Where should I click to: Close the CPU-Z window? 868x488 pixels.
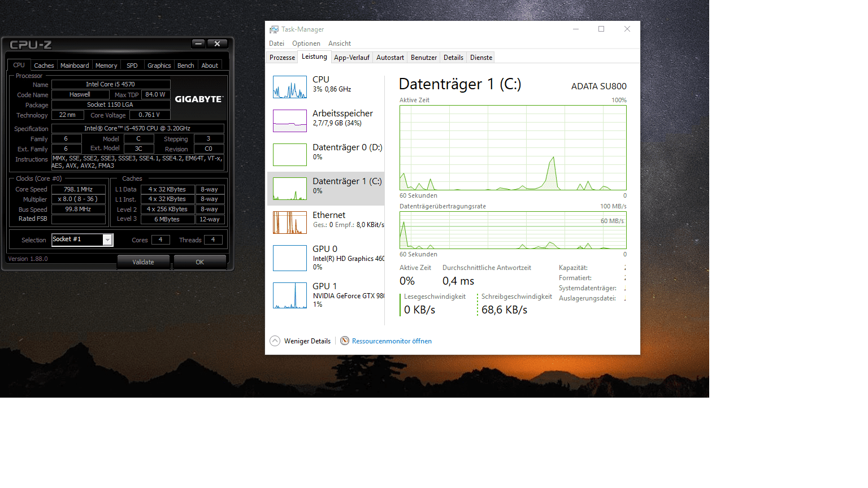point(217,43)
